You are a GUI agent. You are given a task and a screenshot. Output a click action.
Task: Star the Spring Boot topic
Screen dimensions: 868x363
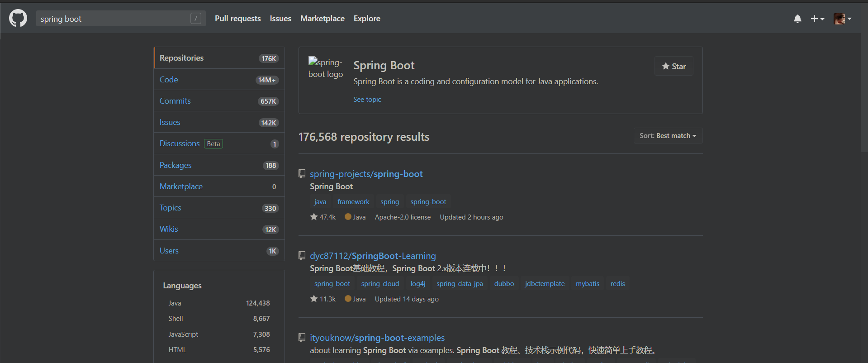tap(674, 66)
